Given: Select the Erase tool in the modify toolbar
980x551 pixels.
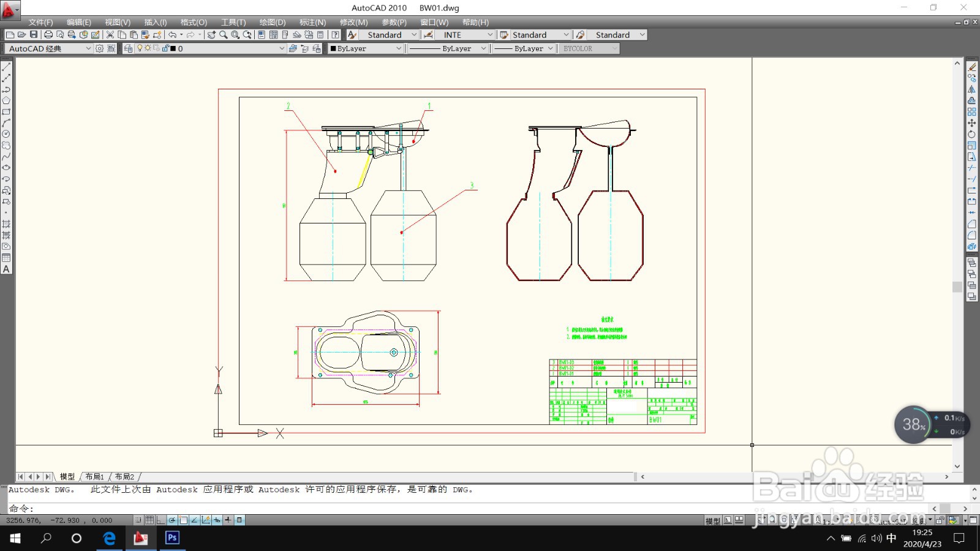Looking at the screenshot, I should (x=972, y=67).
